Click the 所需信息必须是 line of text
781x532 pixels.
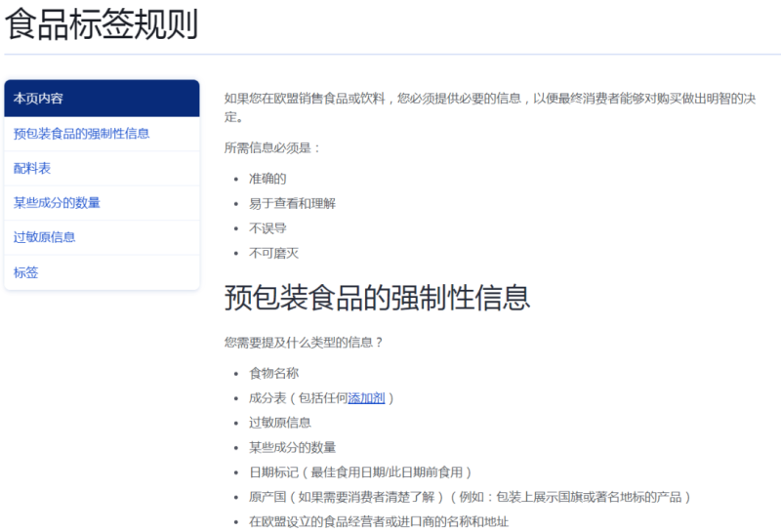click(272, 148)
